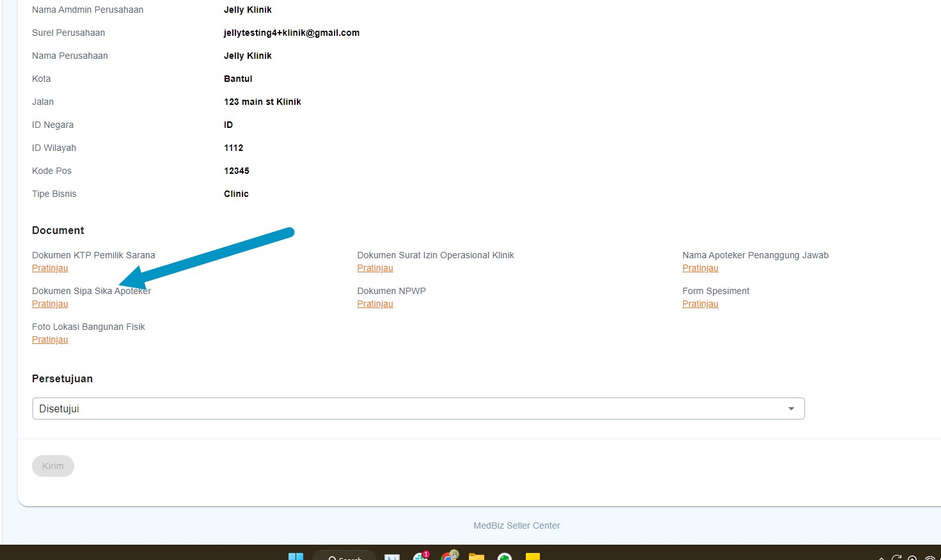Open Pratinjau link under Dokumen Sipa Sika Apoteker

pos(50,304)
